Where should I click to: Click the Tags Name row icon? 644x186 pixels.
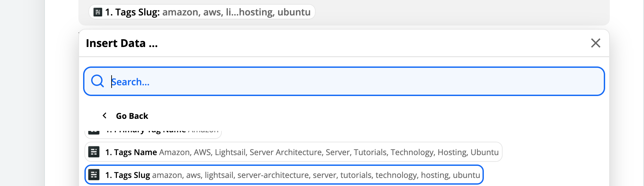pyautogui.click(x=94, y=152)
